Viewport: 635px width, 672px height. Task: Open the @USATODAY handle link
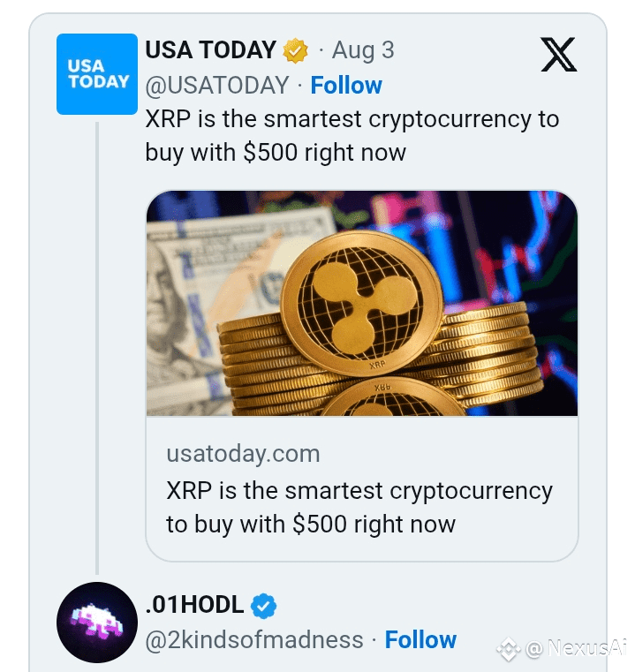pos(217,85)
